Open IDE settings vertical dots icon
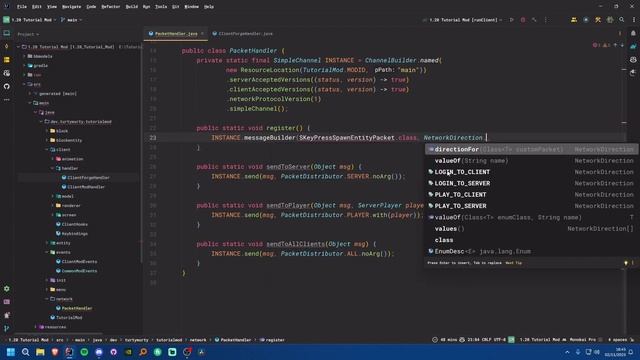The height and width of the screenshot is (360, 640). (x=634, y=20)
